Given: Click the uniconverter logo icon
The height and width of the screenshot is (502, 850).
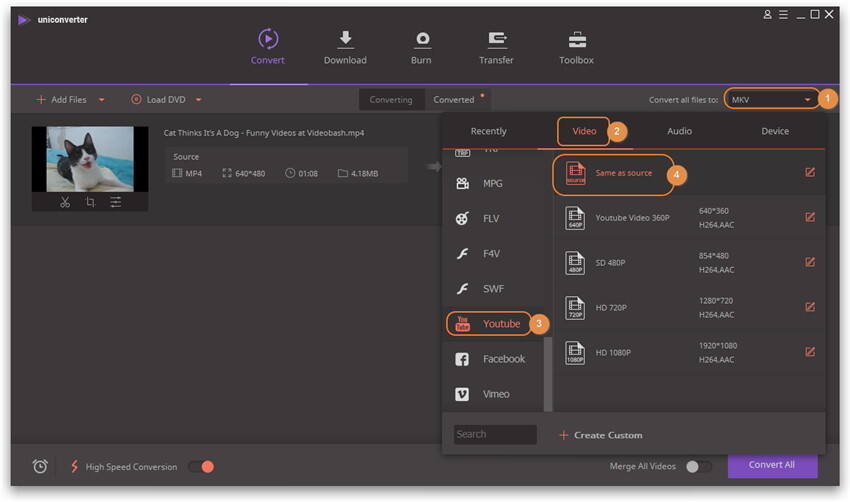Looking at the screenshot, I should [x=23, y=20].
